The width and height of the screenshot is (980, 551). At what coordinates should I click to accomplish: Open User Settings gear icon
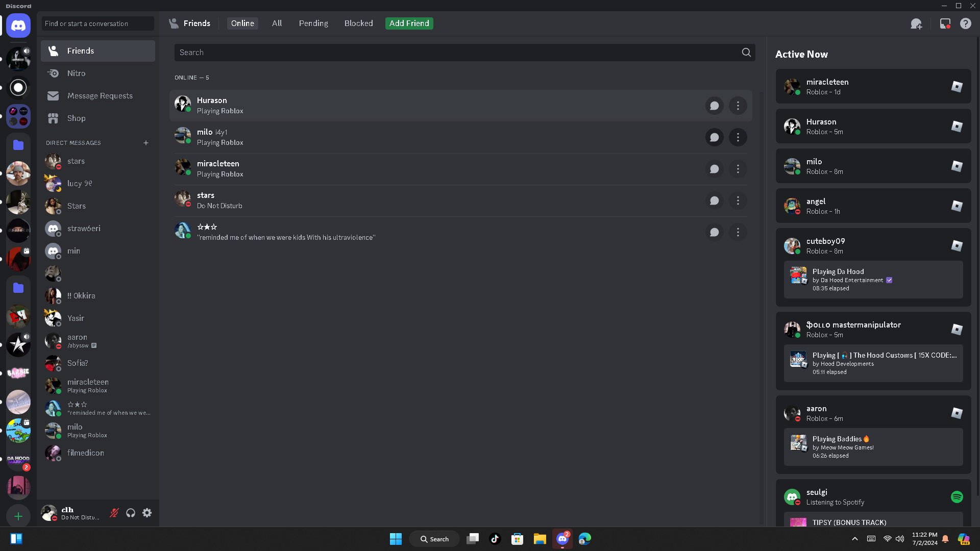click(147, 513)
